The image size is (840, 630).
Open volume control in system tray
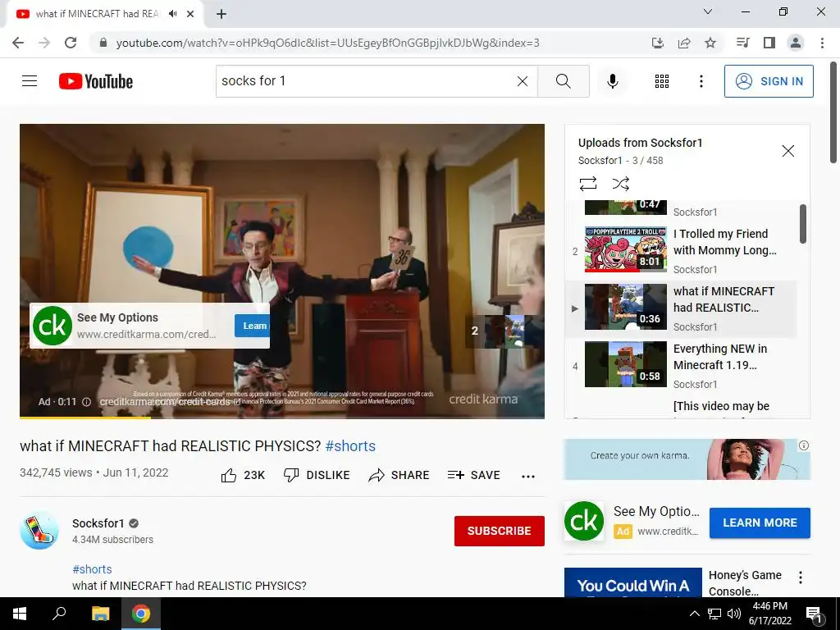click(x=734, y=614)
